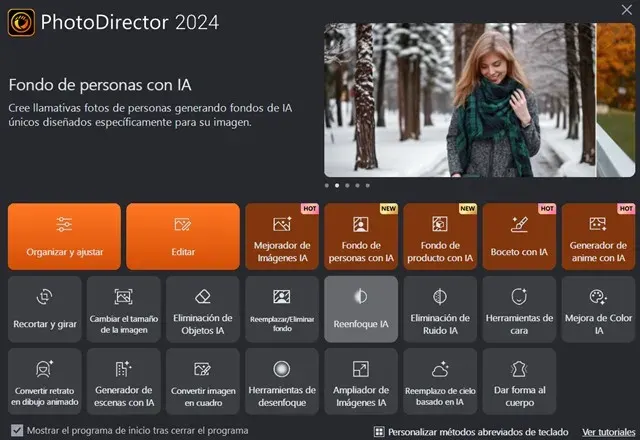Screen dimensions: 640x440
Task: Open Convertir retrato en dibujo animado
Action: point(44,381)
